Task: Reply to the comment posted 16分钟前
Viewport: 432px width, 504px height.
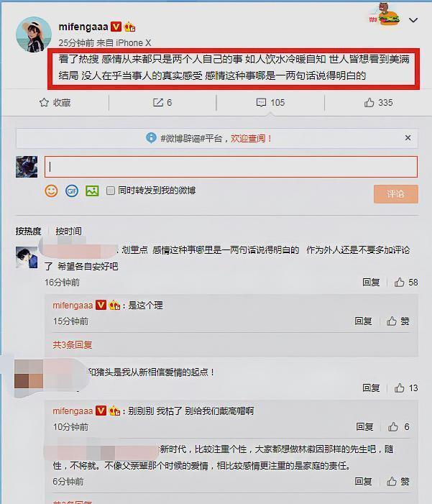Action: (x=371, y=283)
